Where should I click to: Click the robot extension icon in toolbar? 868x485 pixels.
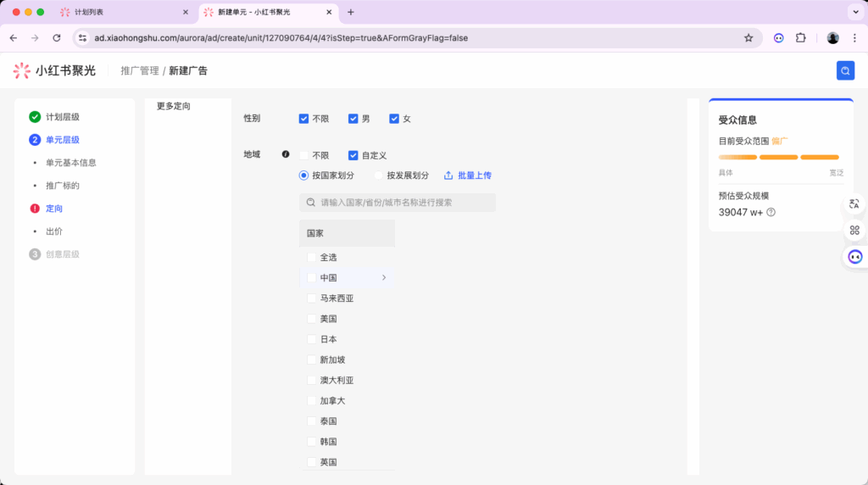pyautogui.click(x=778, y=37)
